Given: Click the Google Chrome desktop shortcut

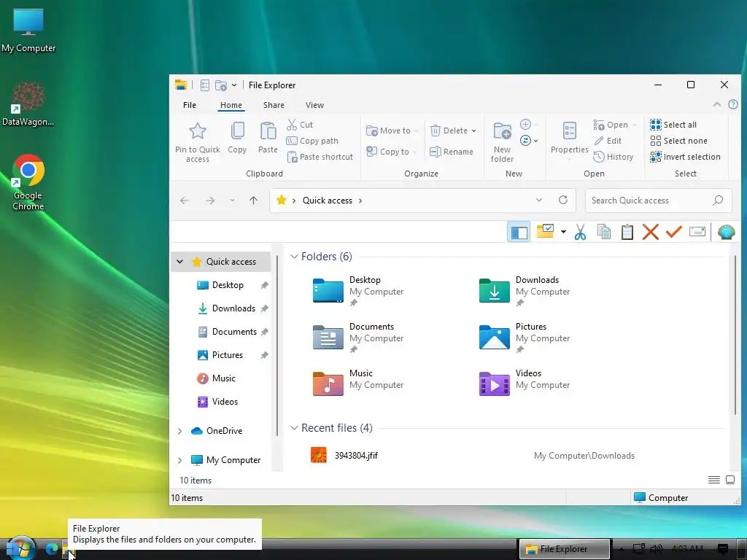Looking at the screenshot, I should coord(28,182).
